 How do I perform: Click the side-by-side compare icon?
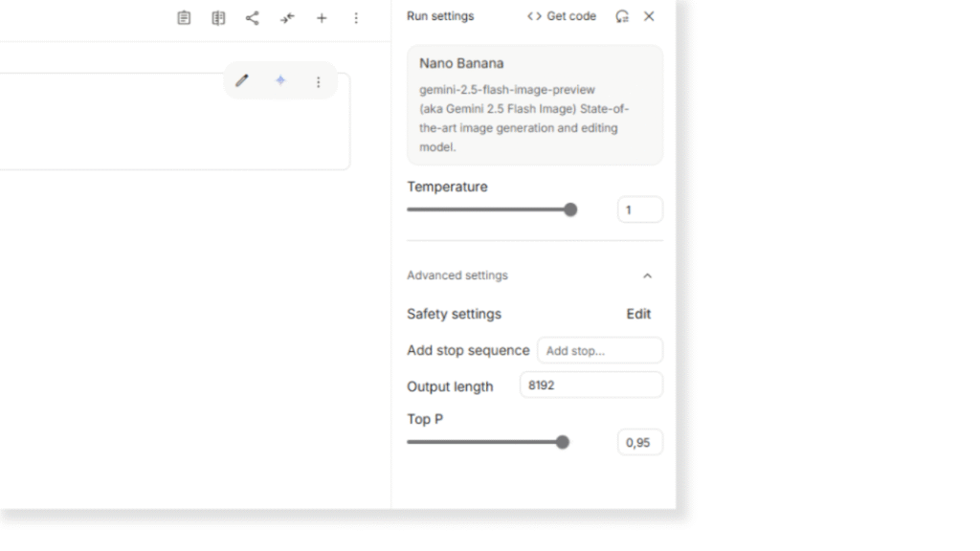(x=218, y=18)
